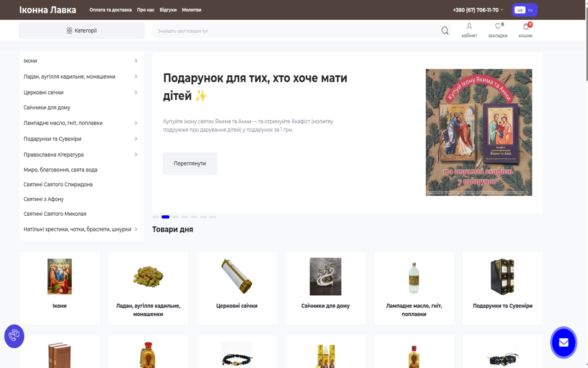Open the blue envelope message button
This screenshot has height=368, width=588.
click(564, 343)
